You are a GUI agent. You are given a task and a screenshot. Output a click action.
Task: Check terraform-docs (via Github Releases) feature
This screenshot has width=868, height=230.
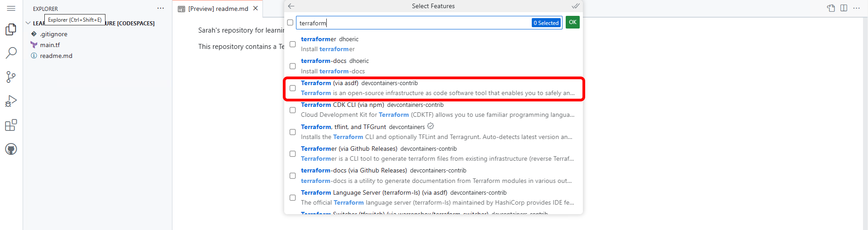(x=293, y=176)
